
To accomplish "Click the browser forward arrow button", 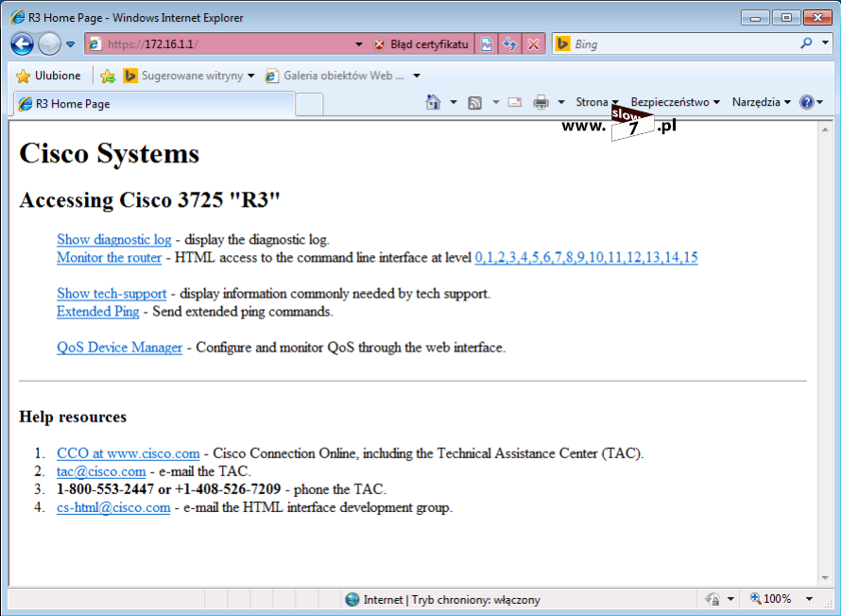I will [x=49, y=44].
